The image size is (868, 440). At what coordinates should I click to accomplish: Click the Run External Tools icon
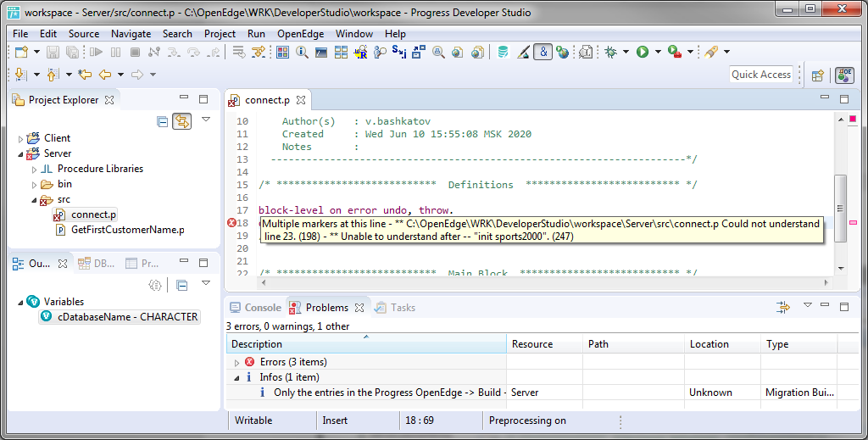click(x=674, y=52)
